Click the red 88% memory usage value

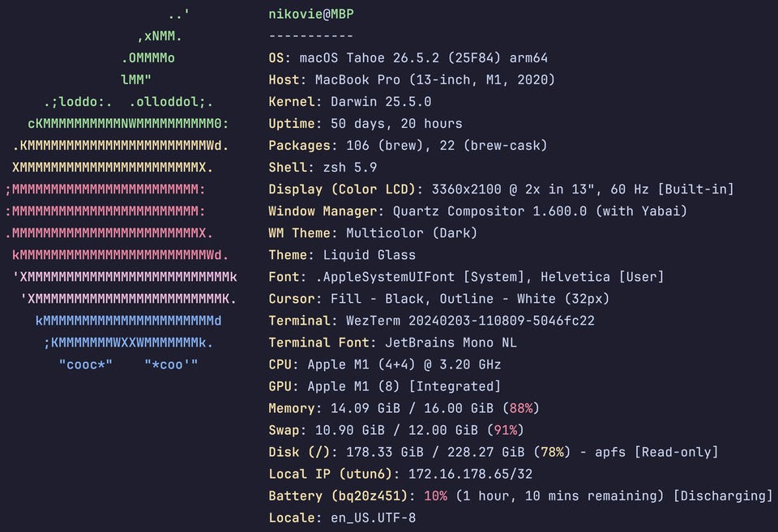[521, 408]
